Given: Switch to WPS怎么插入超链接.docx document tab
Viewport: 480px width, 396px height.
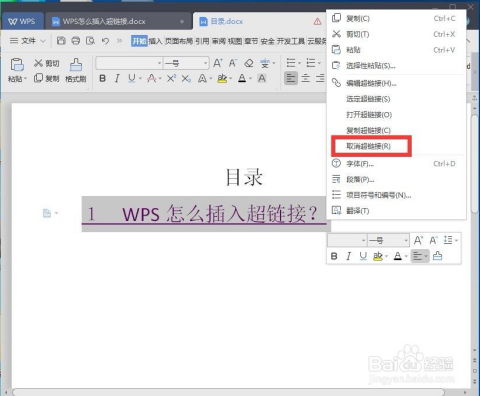Looking at the screenshot, I should (x=118, y=21).
